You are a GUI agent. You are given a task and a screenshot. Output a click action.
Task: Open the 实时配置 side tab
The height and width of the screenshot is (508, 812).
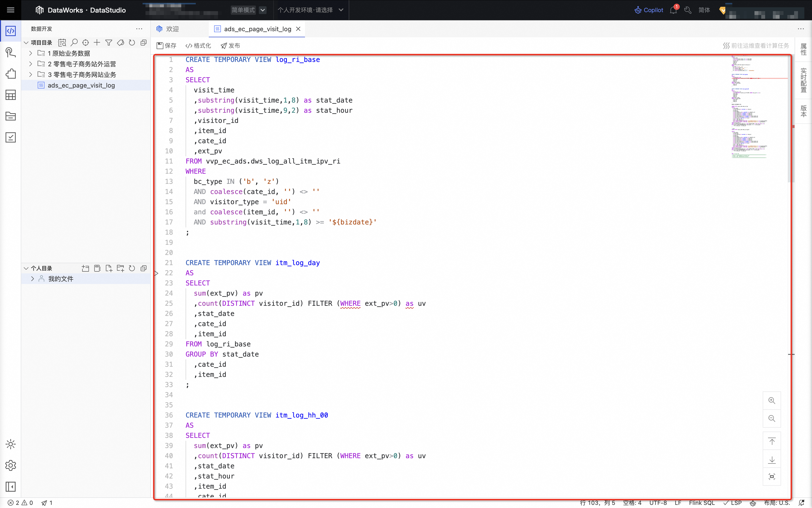click(x=804, y=80)
